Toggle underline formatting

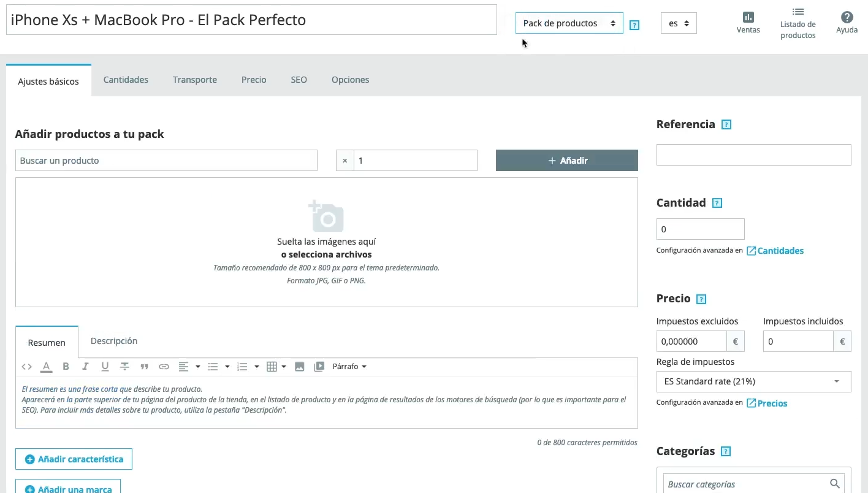pyautogui.click(x=105, y=367)
